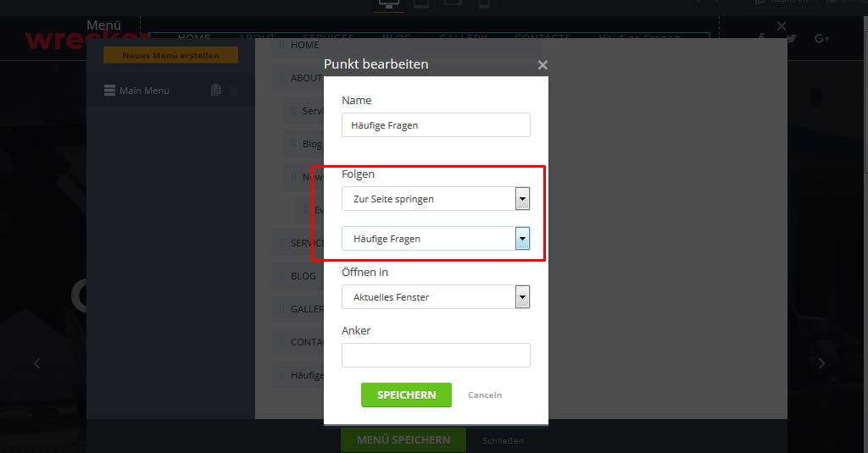Click the Twitter icon in the header
Viewport: 868px width, 453px height.
point(791,39)
